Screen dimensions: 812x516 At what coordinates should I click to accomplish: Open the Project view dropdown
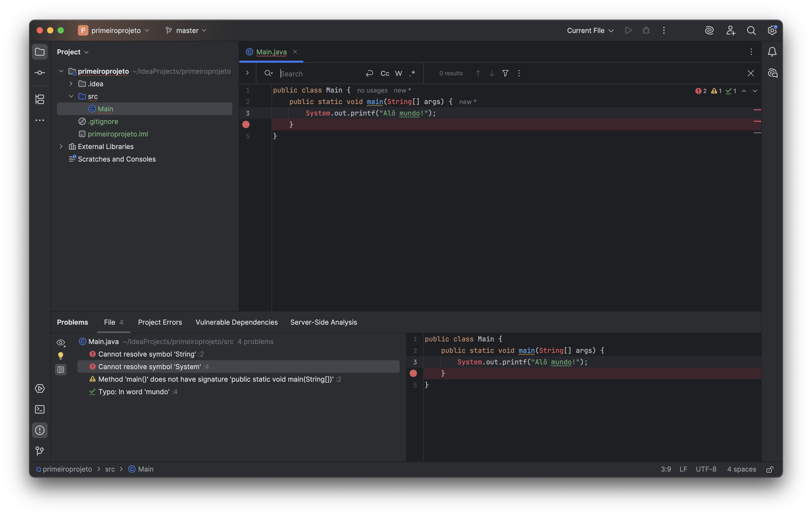73,52
